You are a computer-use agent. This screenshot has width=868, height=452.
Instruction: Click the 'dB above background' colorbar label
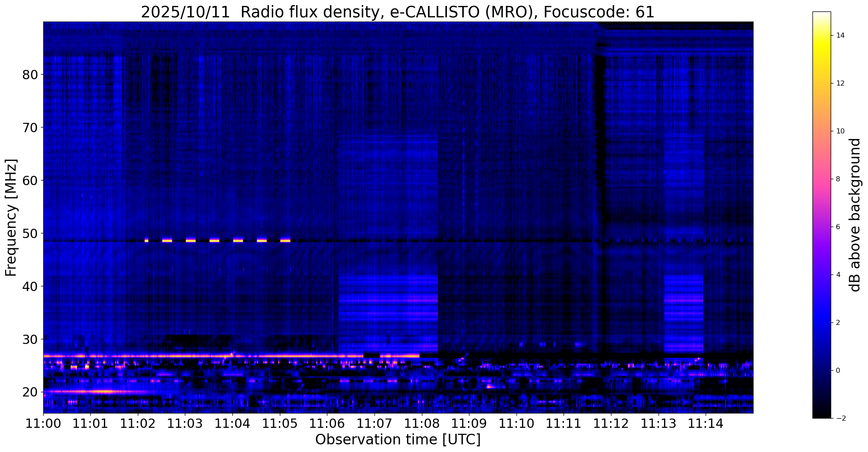coord(855,215)
